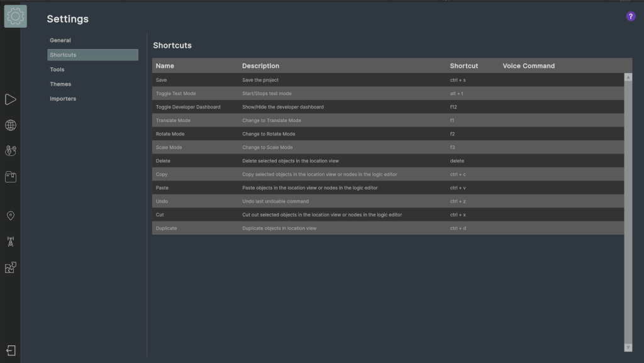The image size is (644, 363).
Task: Go to the Importers settings section
Action: click(63, 99)
